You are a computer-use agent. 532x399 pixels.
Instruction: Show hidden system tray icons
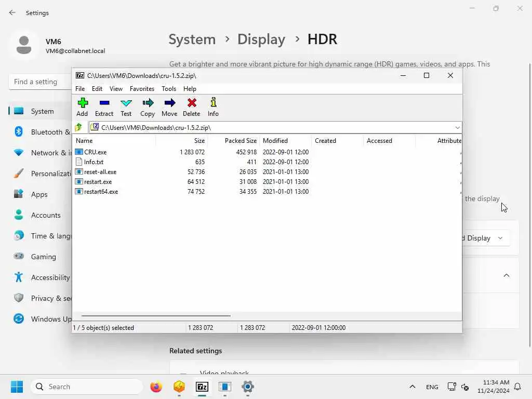[x=412, y=387]
